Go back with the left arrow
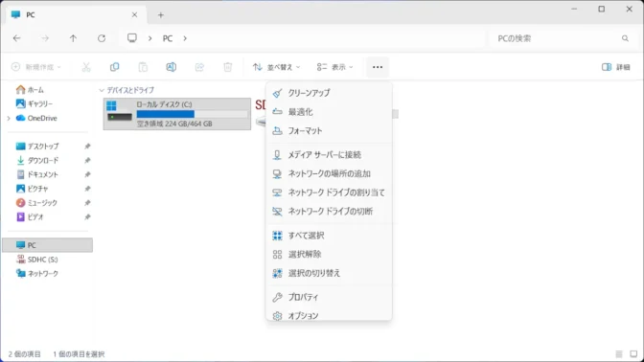Screen dimensions: 644x362 click(17, 38)
